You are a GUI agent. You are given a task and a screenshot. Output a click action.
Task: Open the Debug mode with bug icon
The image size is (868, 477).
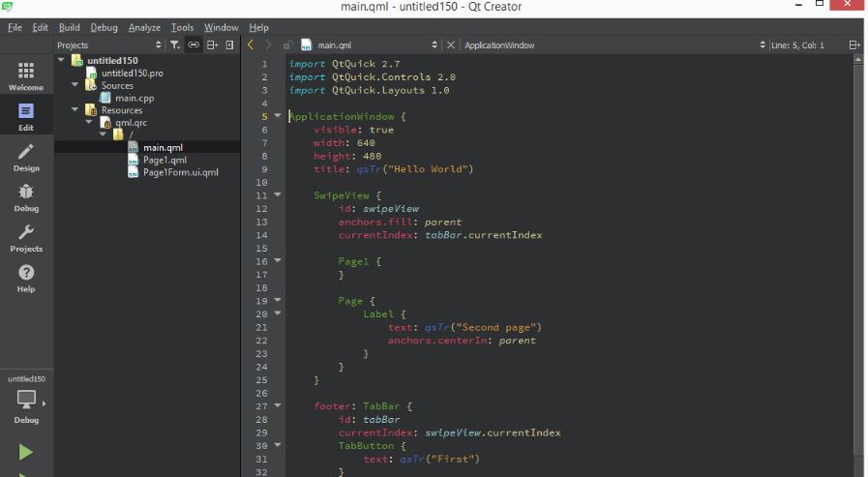[x=26, y=197]
